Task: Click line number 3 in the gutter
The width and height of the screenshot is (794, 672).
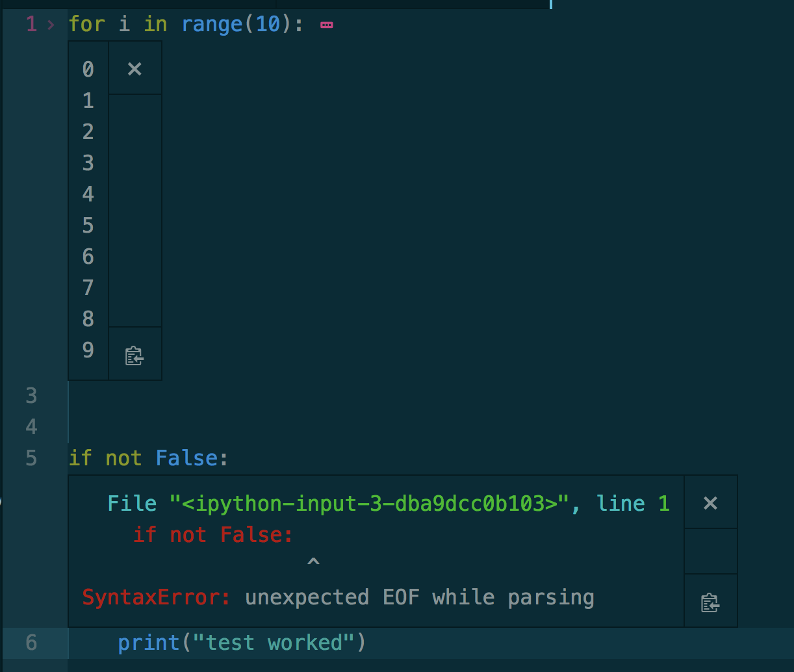Action: point(31,396)
